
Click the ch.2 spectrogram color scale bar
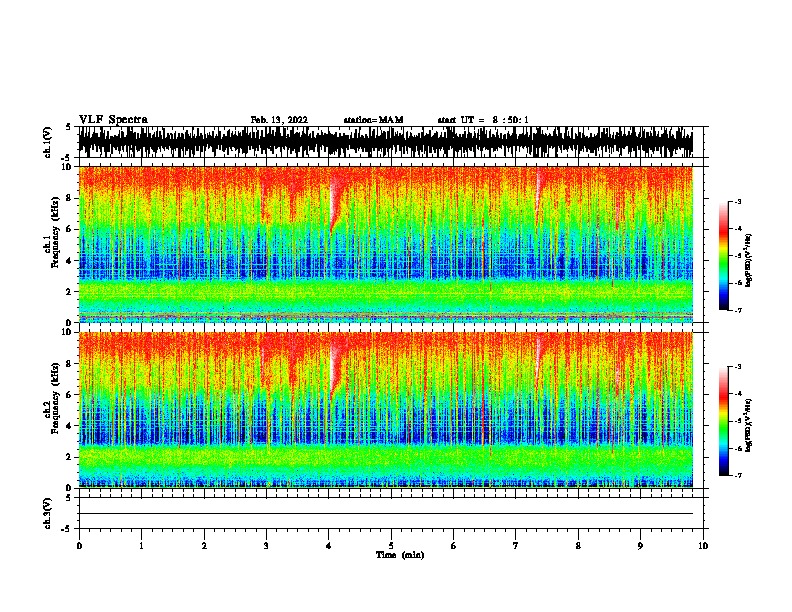[x=724, y=421]
